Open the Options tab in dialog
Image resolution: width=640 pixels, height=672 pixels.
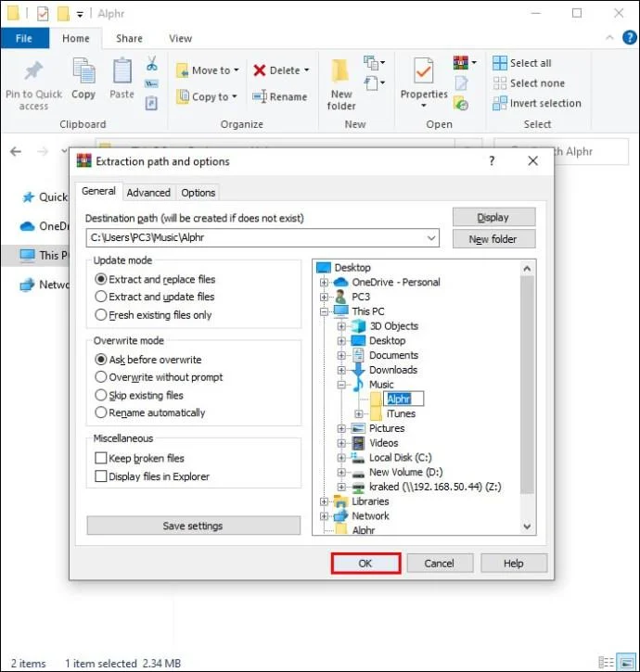point(198,193)
